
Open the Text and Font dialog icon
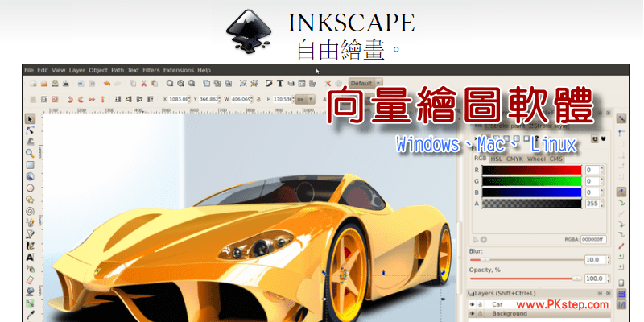point(280,84)
